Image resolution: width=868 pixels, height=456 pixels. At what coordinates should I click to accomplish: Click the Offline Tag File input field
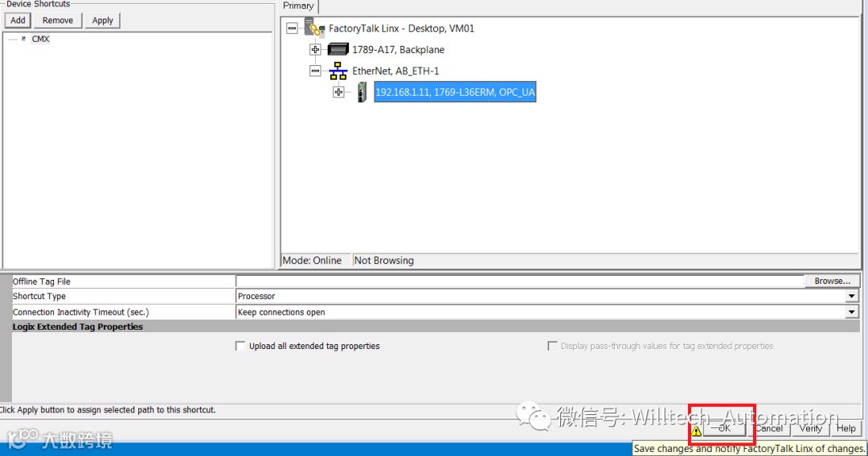[x=520, y=281]
